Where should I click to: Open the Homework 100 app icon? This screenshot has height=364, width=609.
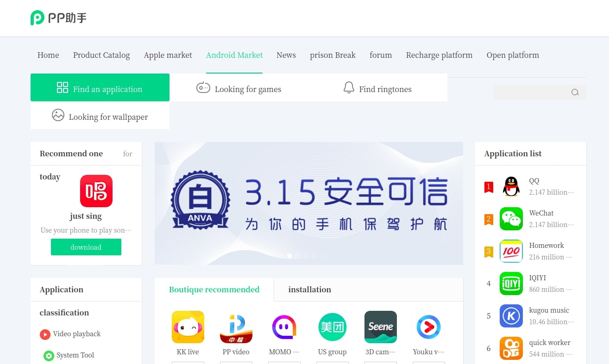[511, 251]
